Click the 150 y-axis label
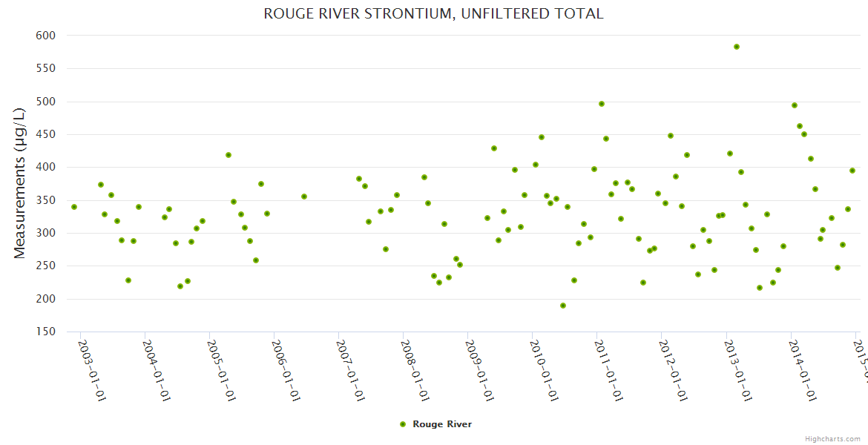 (46, 332)
